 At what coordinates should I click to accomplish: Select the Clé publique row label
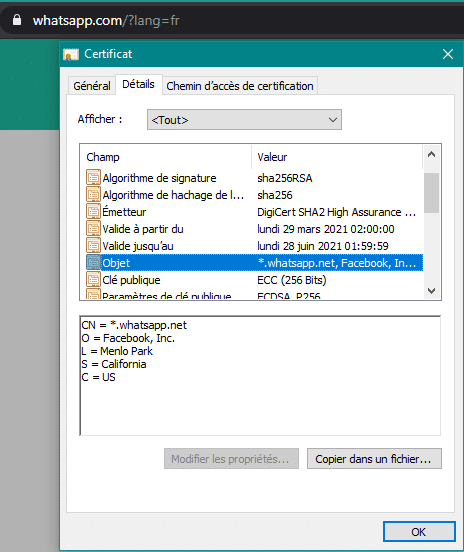(131, 280)
